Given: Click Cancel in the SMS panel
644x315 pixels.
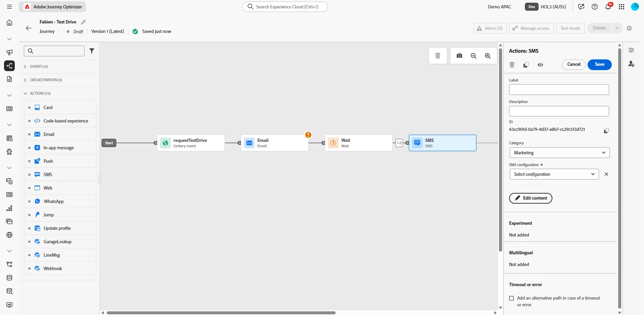Looking at the screenshot, I should pos(574,64).
